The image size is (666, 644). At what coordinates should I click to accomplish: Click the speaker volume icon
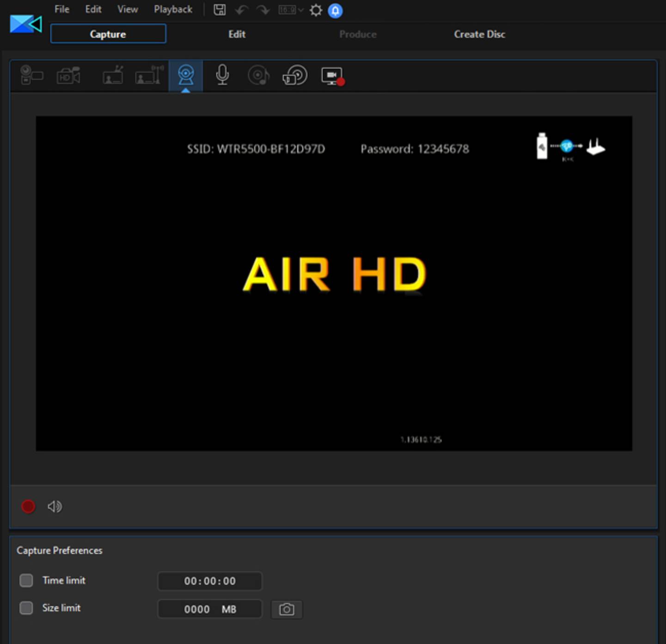point(55,506)
